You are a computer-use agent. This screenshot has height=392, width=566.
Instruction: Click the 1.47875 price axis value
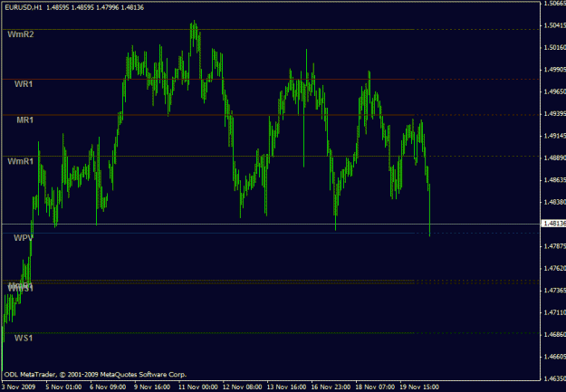tap(555, 246)
